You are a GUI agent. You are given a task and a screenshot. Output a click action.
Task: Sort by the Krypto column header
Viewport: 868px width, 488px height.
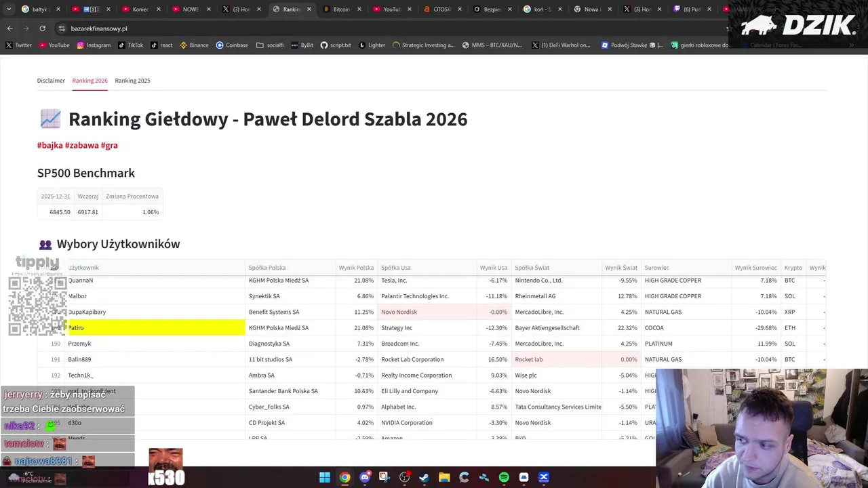tap(793, 268)
